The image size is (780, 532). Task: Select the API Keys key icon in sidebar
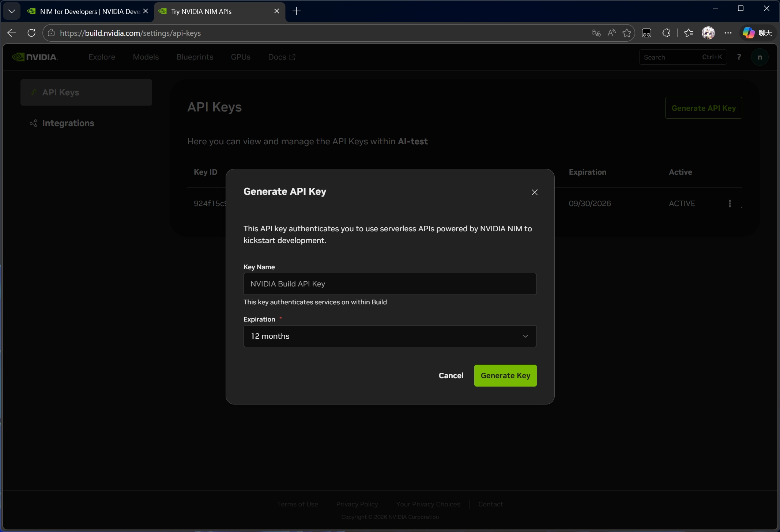[x=33, y=92]
